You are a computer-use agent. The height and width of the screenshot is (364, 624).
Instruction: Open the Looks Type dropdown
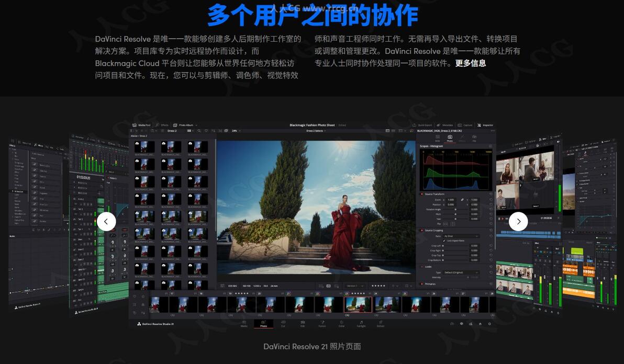click(x=461, y=272)
